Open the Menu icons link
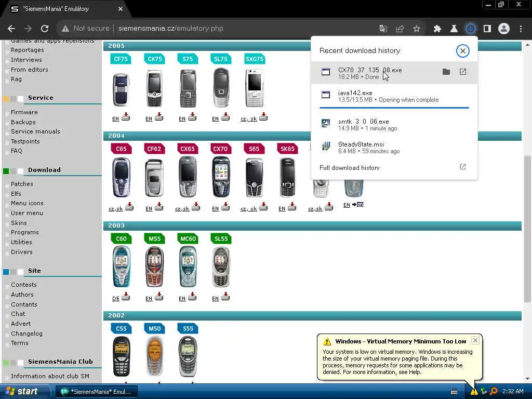The width and height of the screenshot is (532, 399). coord(27,203)
